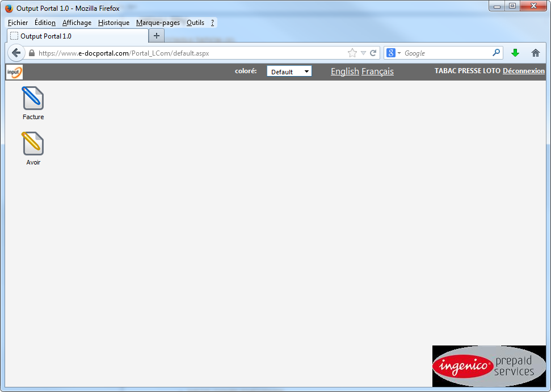
Task: Open the Google search engine selector
Action: [393, 53]
